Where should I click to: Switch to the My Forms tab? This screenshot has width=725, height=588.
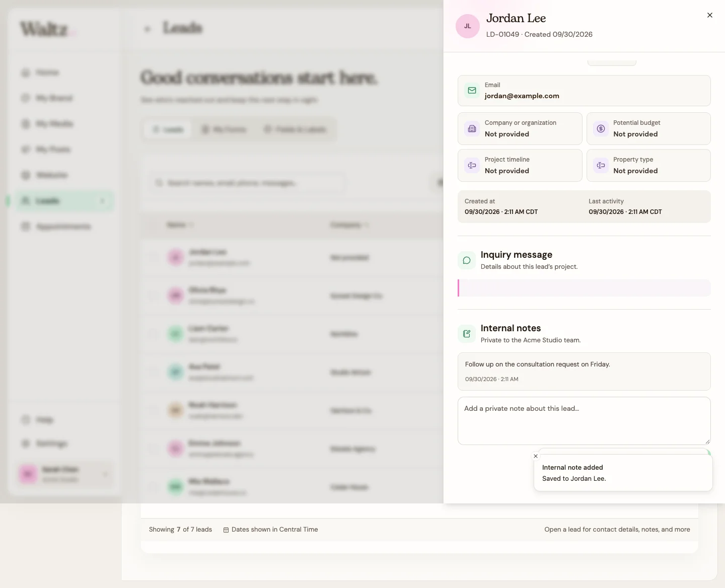224,129
